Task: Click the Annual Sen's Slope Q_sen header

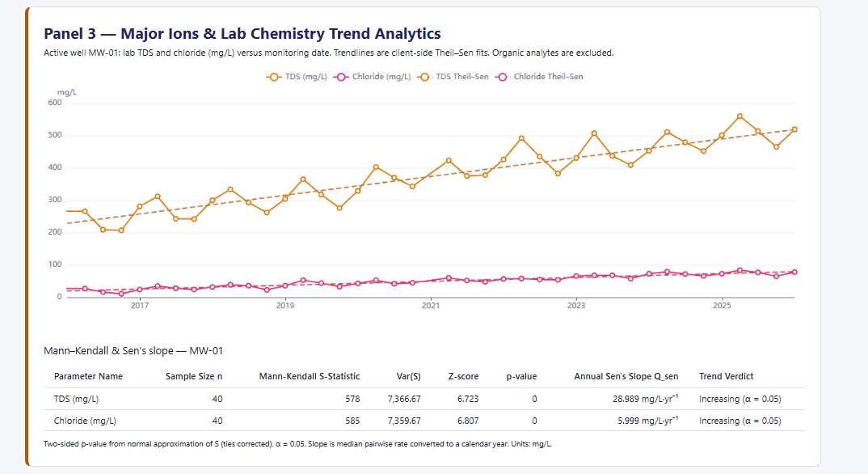Action: coord(626,377)
